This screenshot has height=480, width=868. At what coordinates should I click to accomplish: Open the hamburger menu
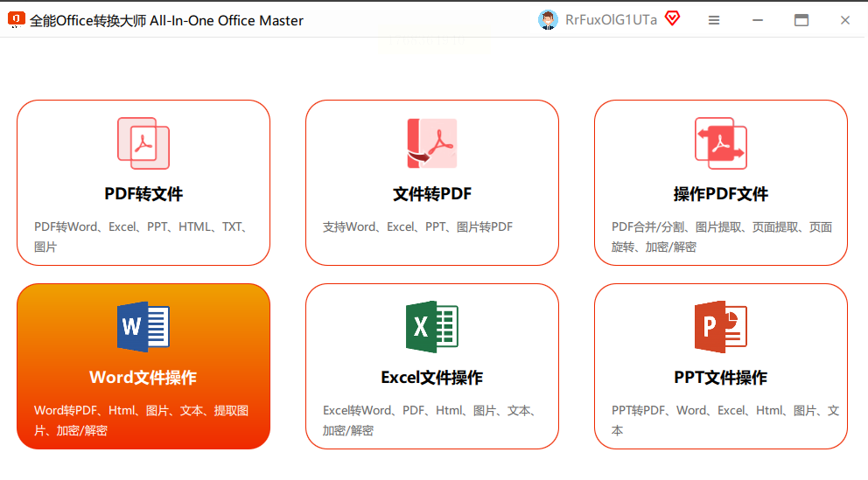714,20
